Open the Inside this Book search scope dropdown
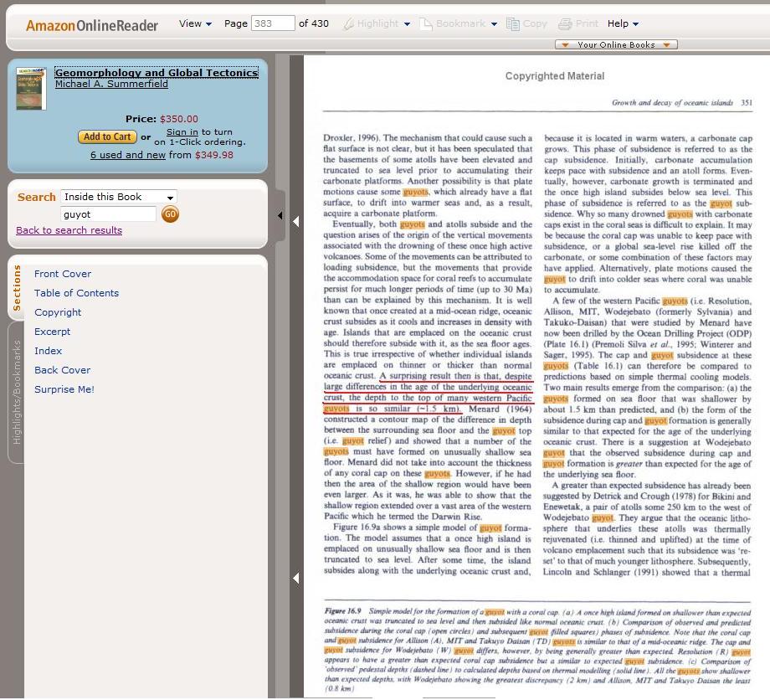 (x=118, y=197)
